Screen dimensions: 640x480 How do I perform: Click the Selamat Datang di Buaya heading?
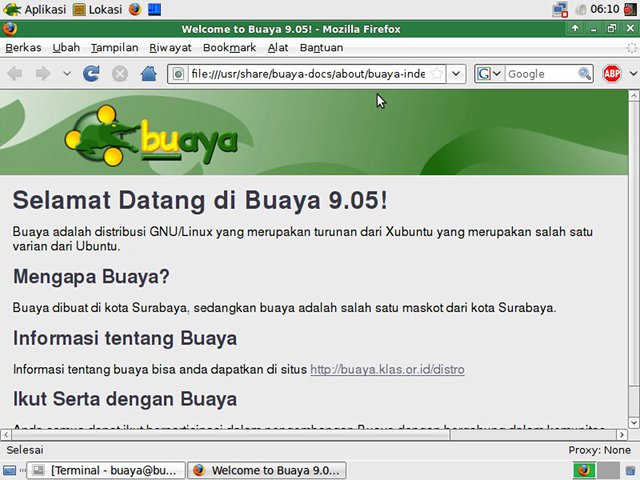[200, 200]
